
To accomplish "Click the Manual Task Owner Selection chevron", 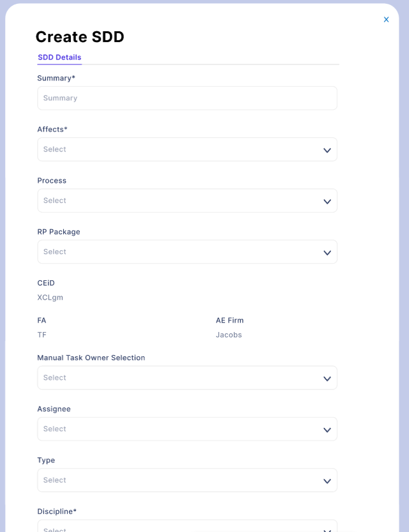I will point(327,378).
